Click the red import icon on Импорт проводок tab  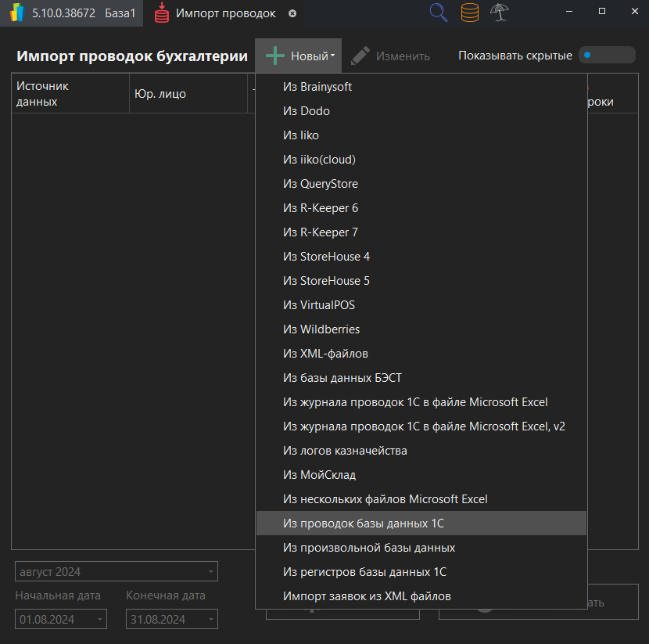(x=162, y=13)
